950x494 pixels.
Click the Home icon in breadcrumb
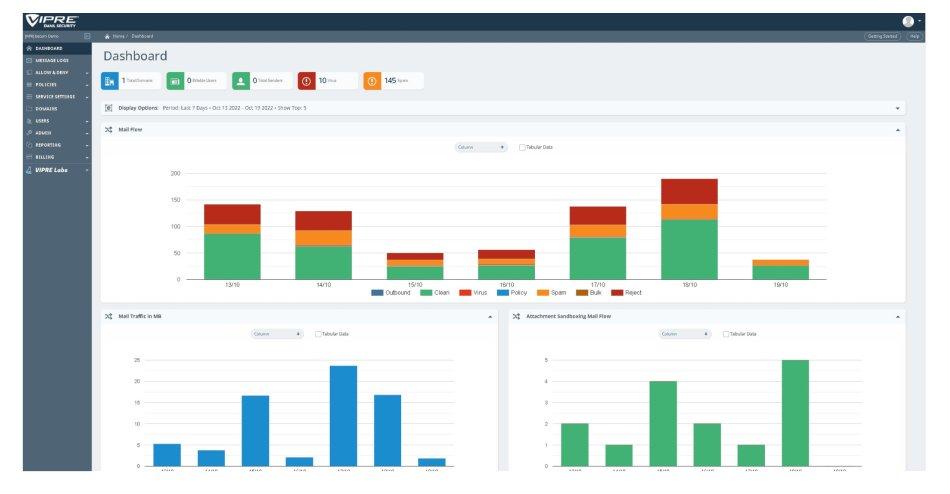click(x=107, y=36)
